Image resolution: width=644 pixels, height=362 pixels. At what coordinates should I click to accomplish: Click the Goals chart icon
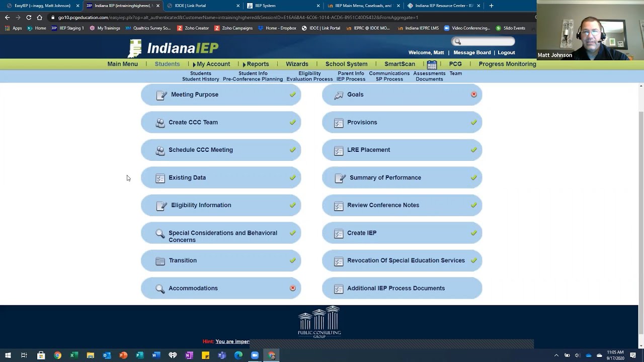pyautogui.click(x=339, y=95)
